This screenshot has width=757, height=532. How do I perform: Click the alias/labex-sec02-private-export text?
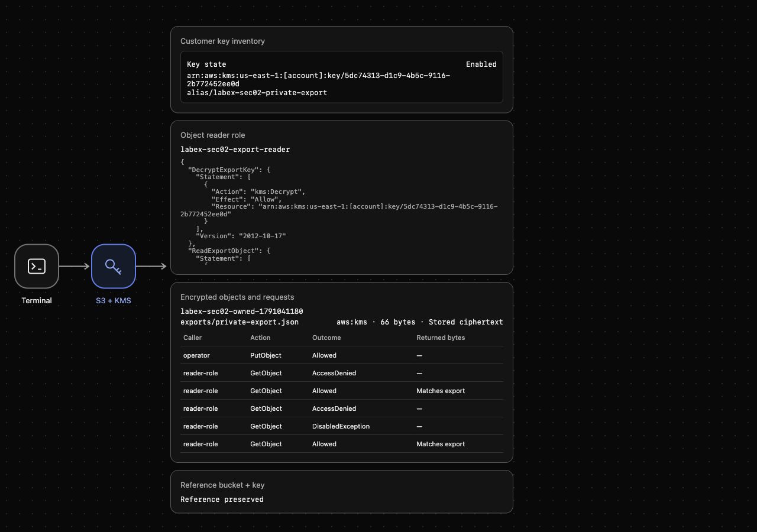coord(257,93)
